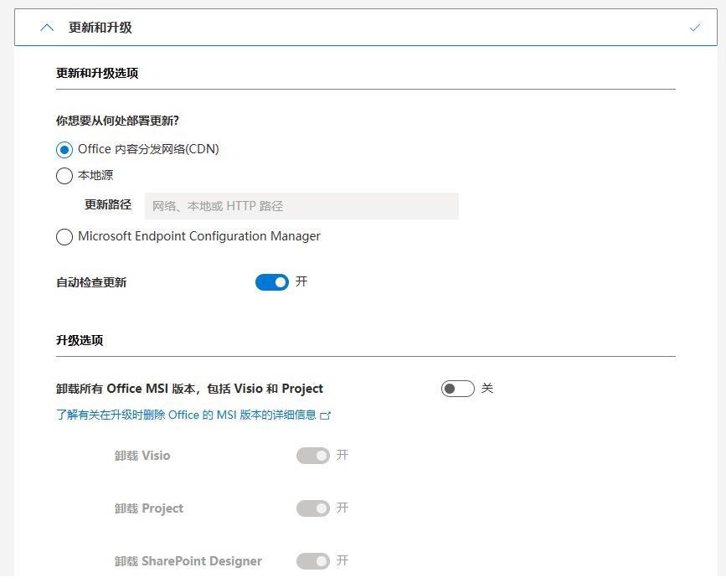The image size is (726, 588).
Task: Click external link icon after MSI info link
Action: [326, 415]
